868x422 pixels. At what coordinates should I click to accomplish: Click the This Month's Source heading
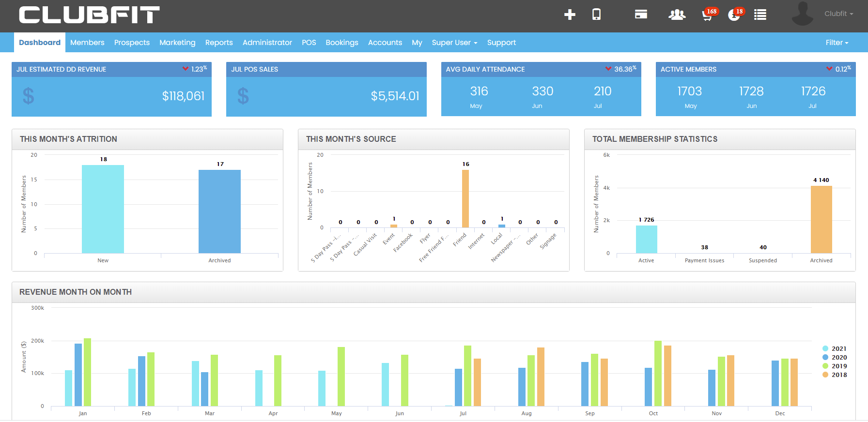[x=351, y=139]
